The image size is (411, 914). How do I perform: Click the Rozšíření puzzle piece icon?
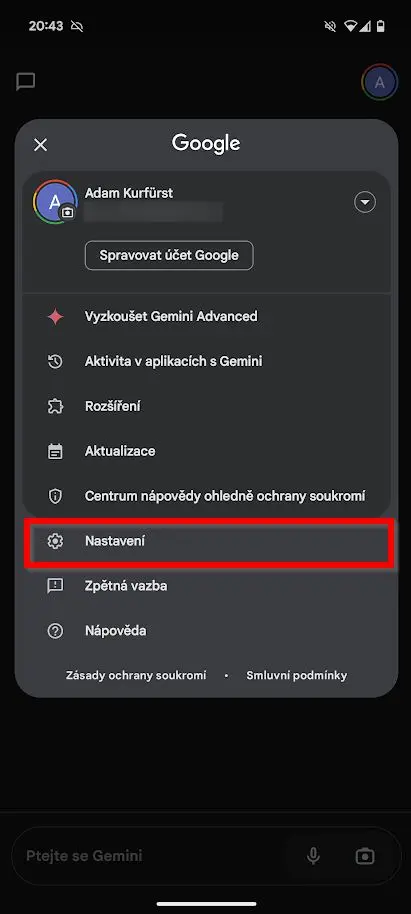tap(55, 406)
